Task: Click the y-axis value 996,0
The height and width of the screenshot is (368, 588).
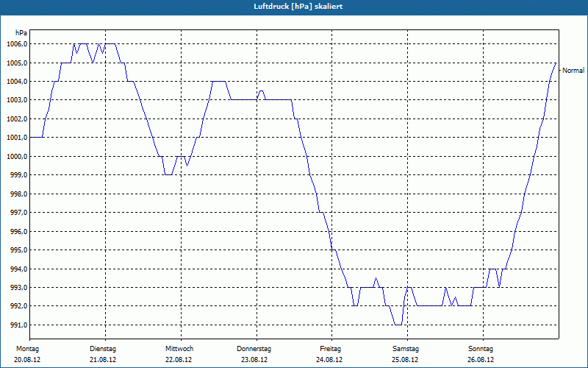Action: 18,231
